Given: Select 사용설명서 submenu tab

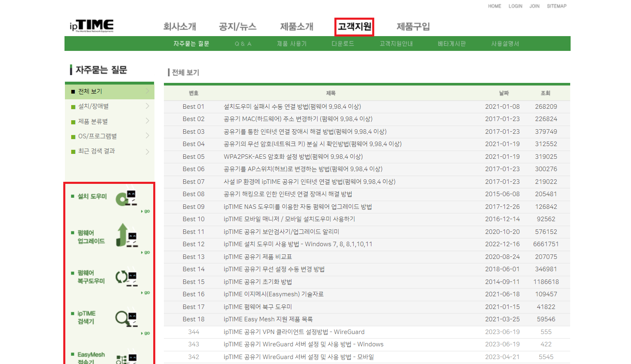Looking at the screenshot, I should (x=505, y=43).
